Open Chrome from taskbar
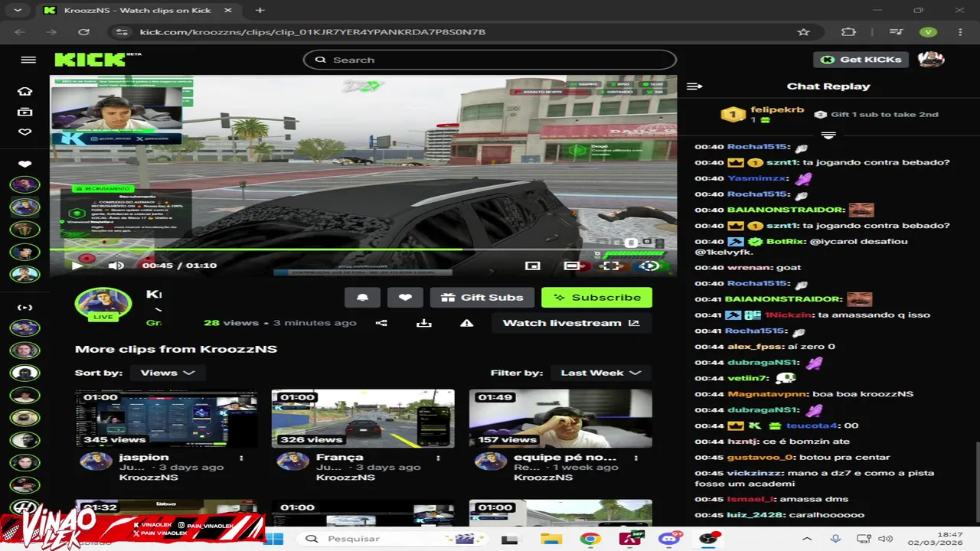 click(x=590, y=539)
